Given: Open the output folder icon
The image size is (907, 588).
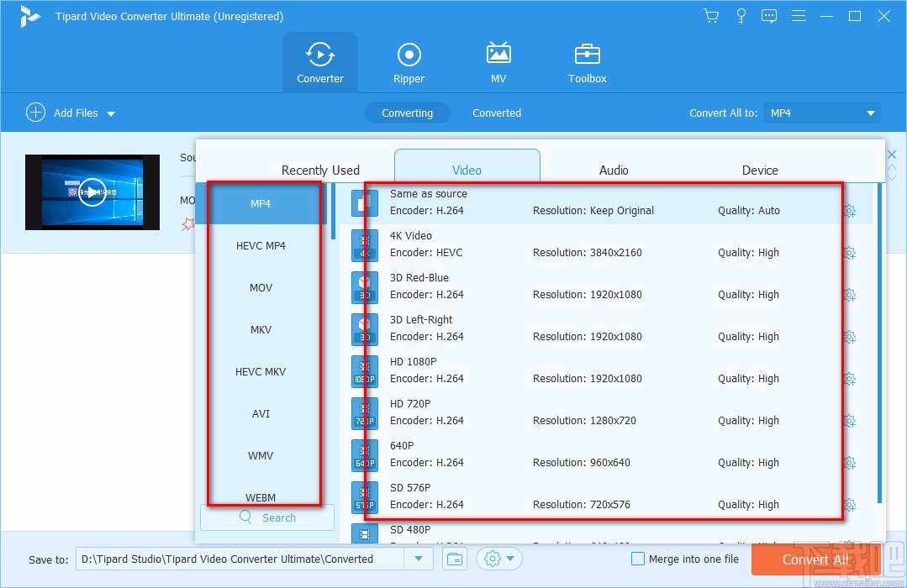Looking at the screenshot, I should pyautogui.click(x=454, y=559).
